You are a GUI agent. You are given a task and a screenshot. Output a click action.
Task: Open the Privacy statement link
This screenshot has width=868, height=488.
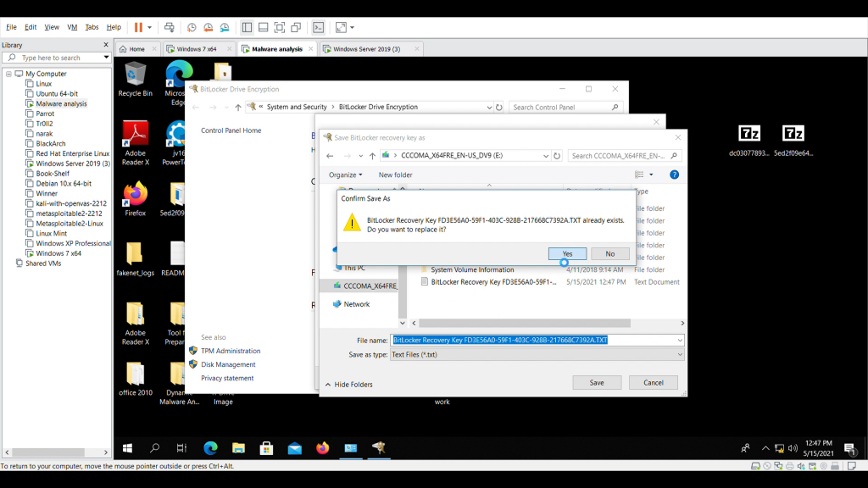[227, 379]
